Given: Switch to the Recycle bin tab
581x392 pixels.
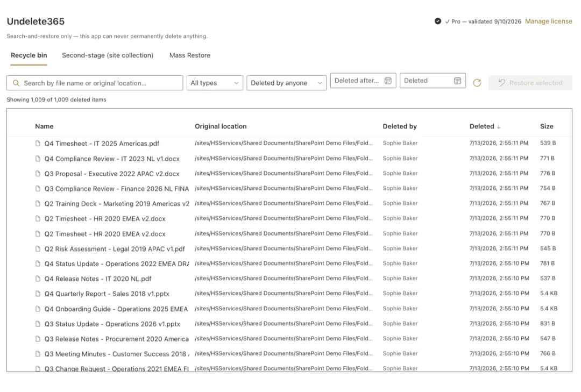Looking at the screenshot, I should [x=29, y=55].
